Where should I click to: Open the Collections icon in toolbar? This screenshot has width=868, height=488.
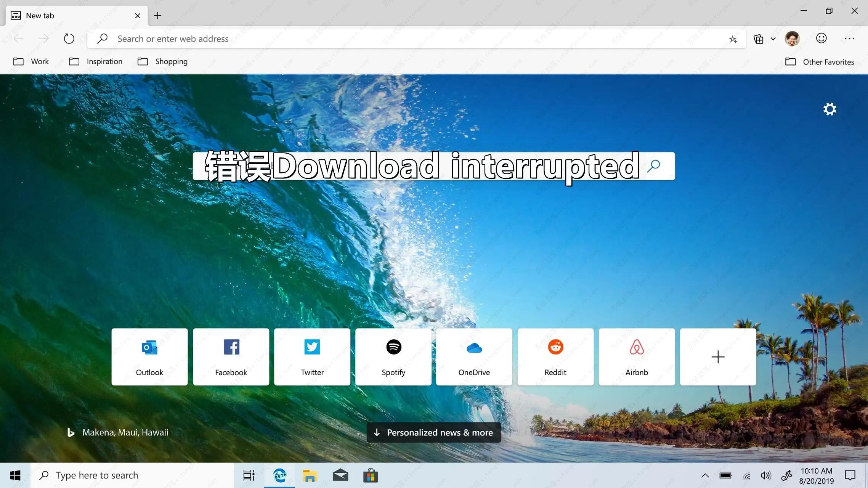(758, 39)
